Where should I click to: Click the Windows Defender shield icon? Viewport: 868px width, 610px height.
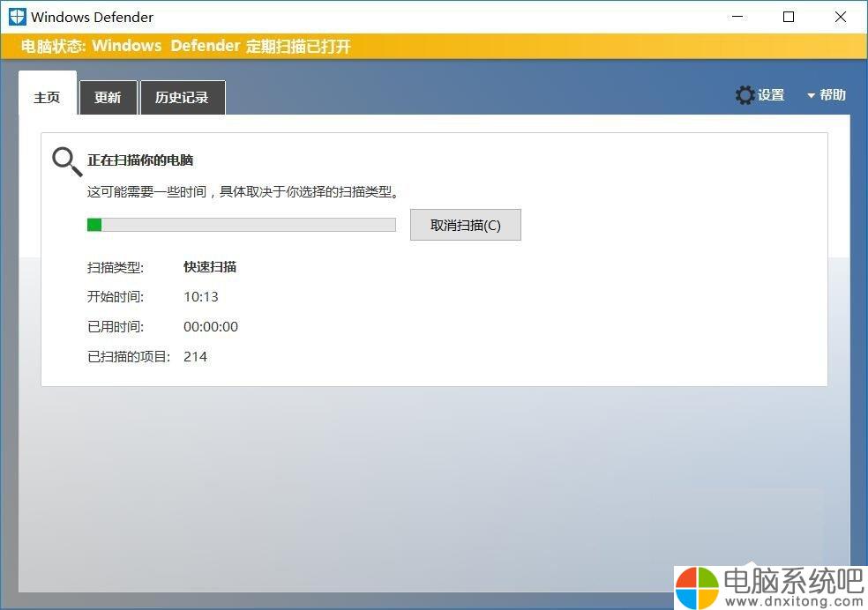click(17, 17)
